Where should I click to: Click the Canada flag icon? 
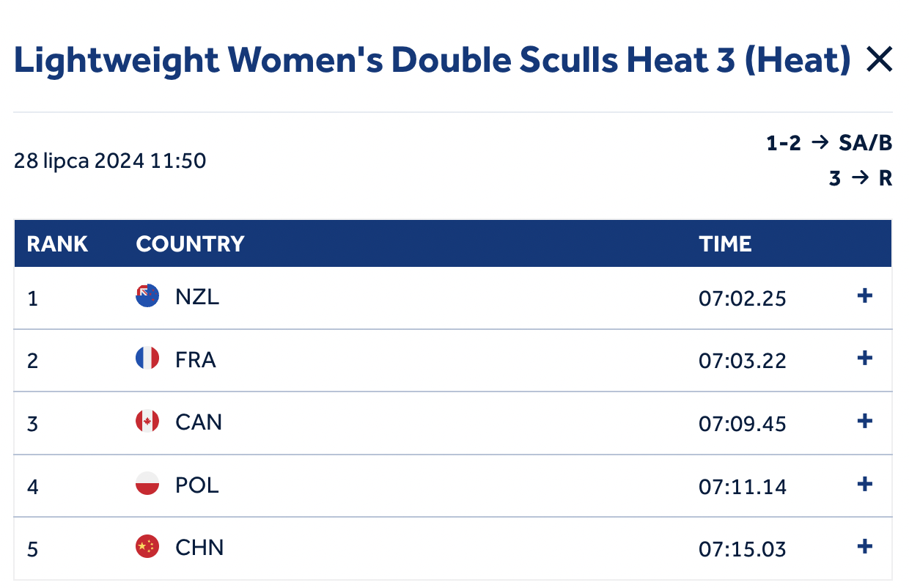pyautogui.click(x=147, y=422)
